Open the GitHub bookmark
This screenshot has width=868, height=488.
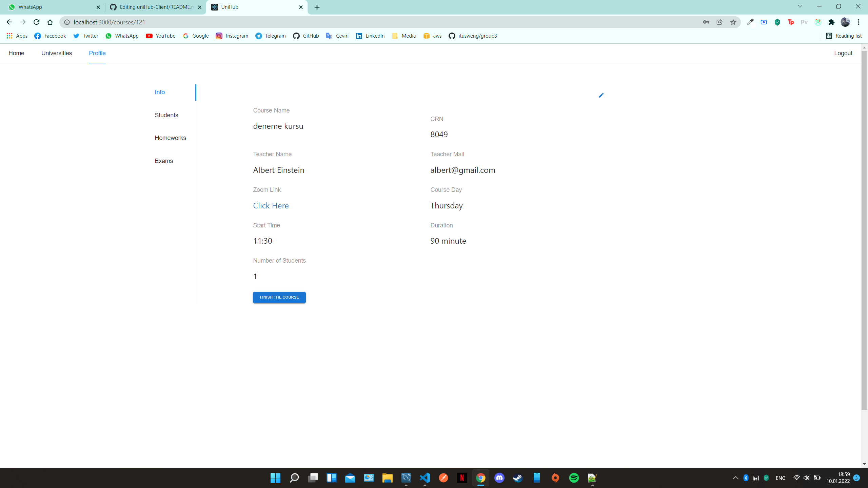coord(306,36)
